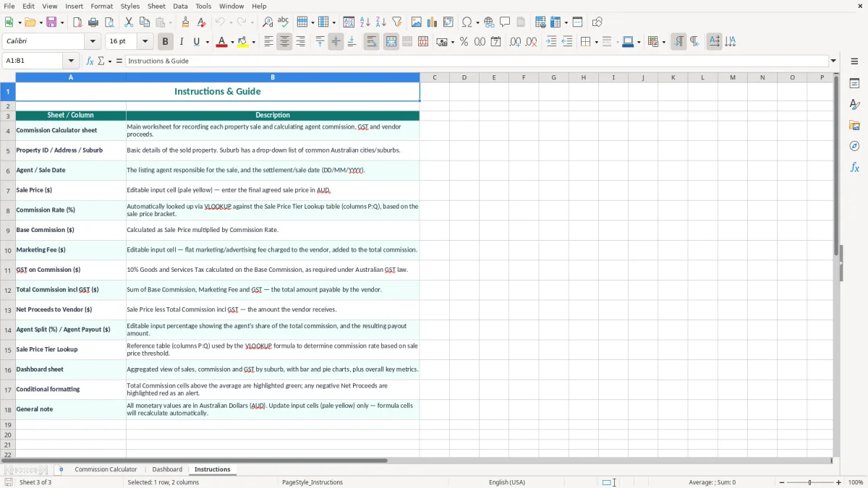Insert Comment speech bubble icon
868x488 pixels.
[x=505, y=22]
